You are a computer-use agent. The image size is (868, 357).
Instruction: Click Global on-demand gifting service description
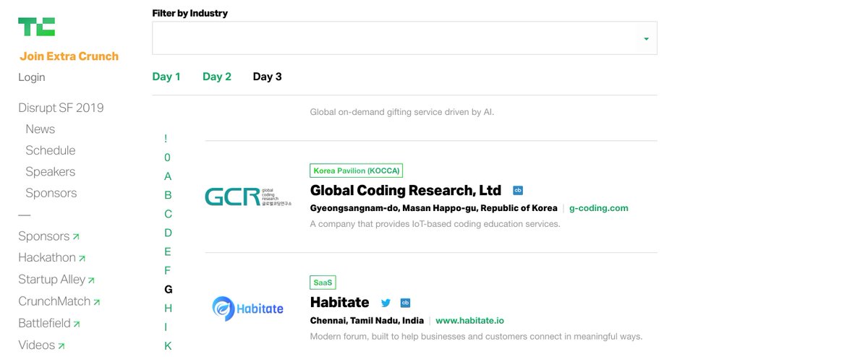tap(402, 112)
